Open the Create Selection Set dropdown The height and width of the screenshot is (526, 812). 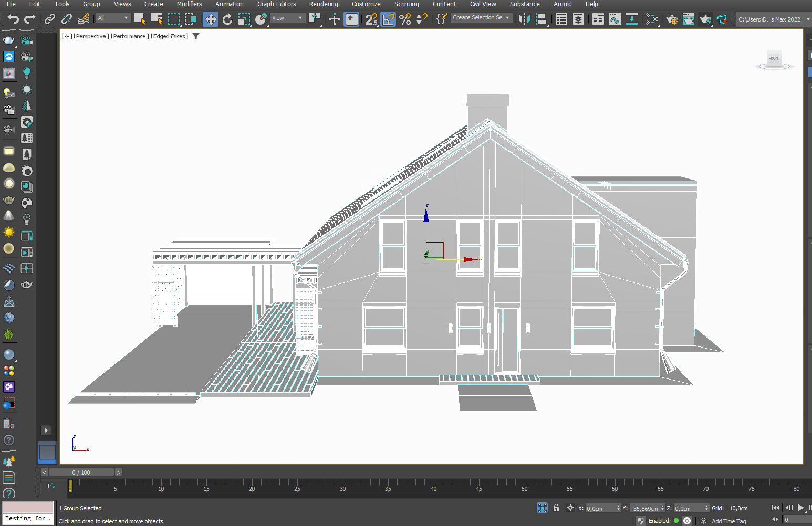481,18
